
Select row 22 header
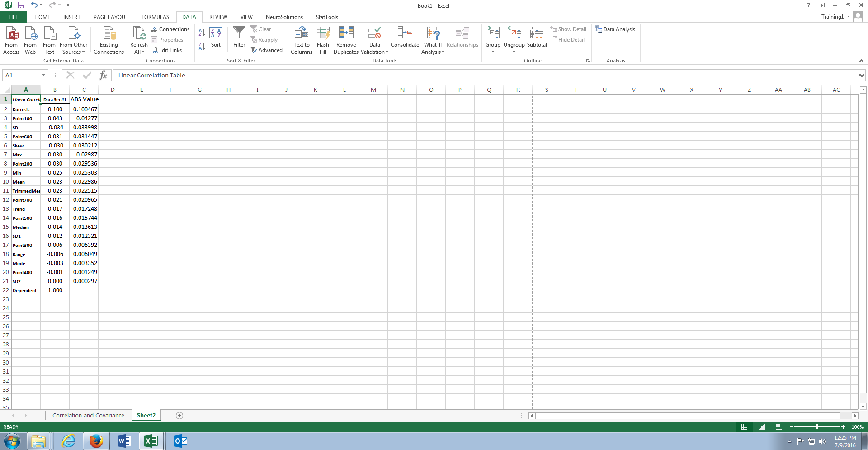click(x=5, y=290)
